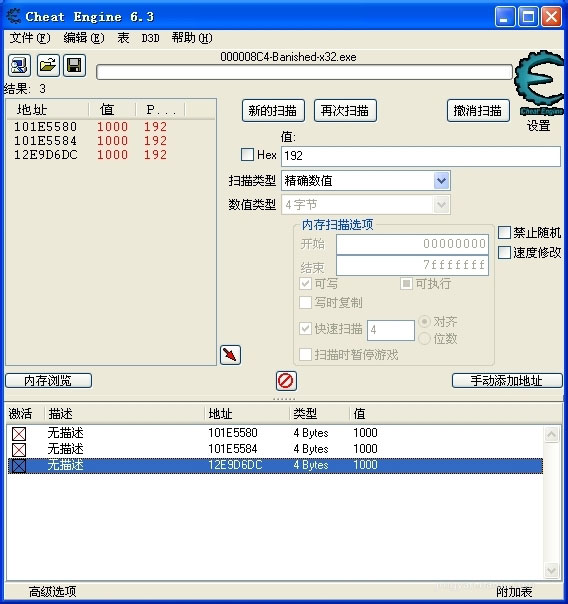Click the scan progress bar
The image size is (568, 604).
click(304, 72)
